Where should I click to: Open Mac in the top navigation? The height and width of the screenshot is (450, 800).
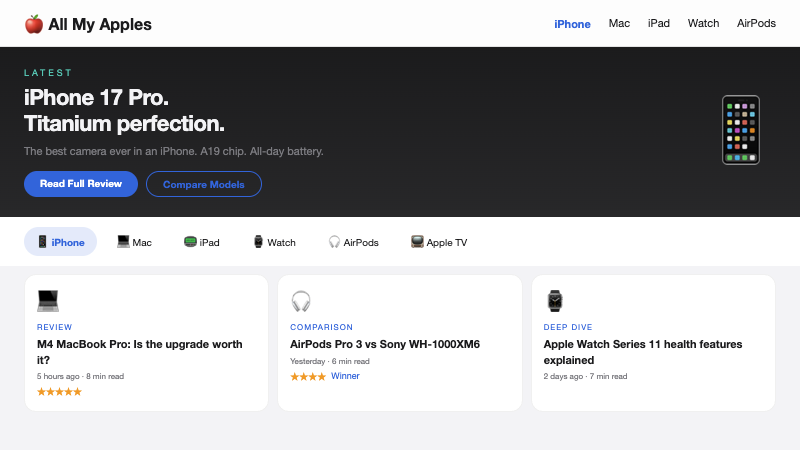[619, 24]
